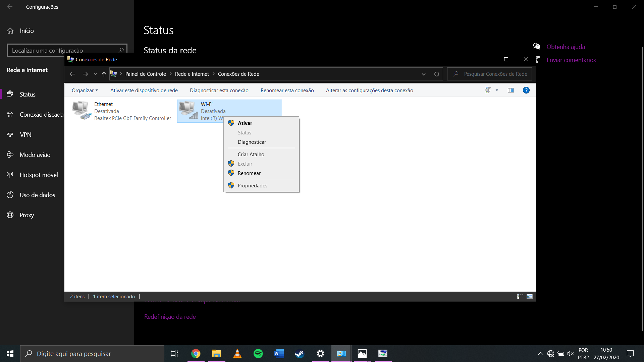Open Steam from the taskbar
The width and height of the screenshot is (644, 362).
coord(299,354)
